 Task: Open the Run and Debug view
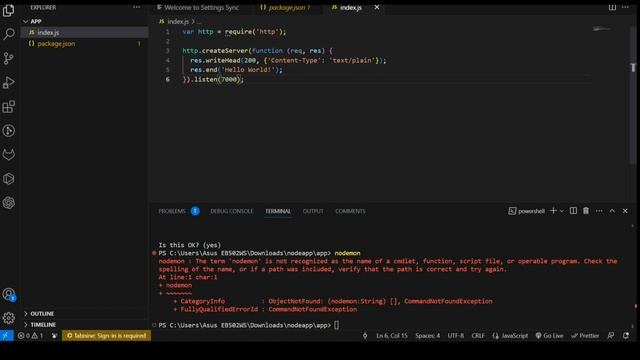click(9, 82)
